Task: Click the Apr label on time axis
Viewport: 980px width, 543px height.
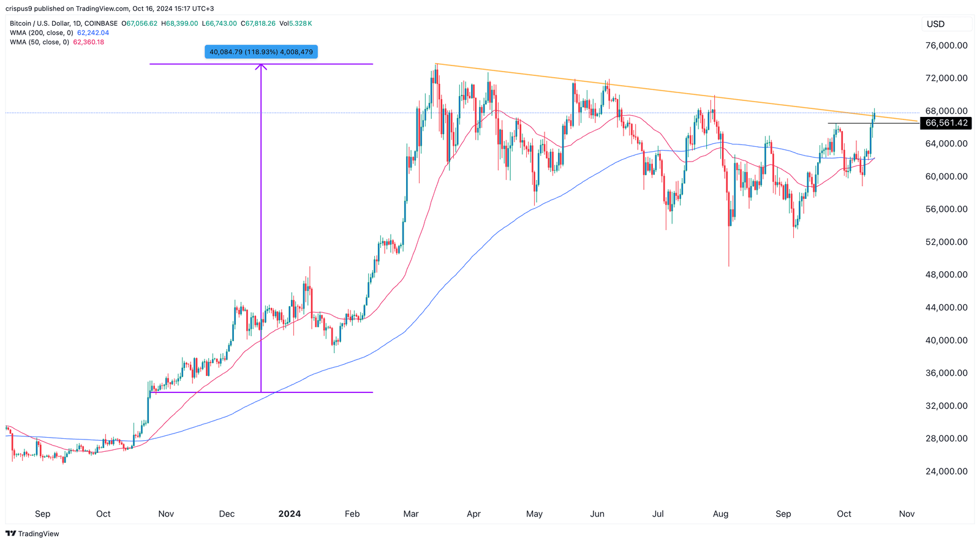Action: click(474, 514)
